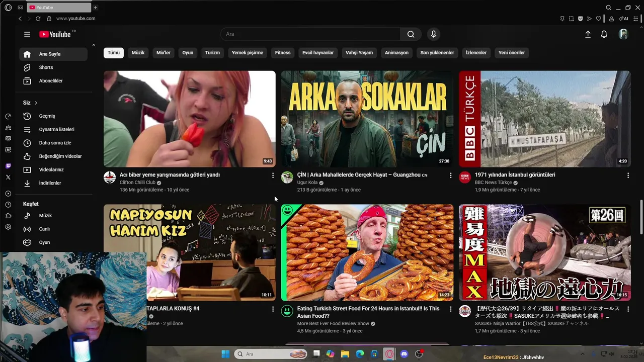Select the Mix'ler filter chip
This screenshot has width=644, height=362.
pos(164,53)
